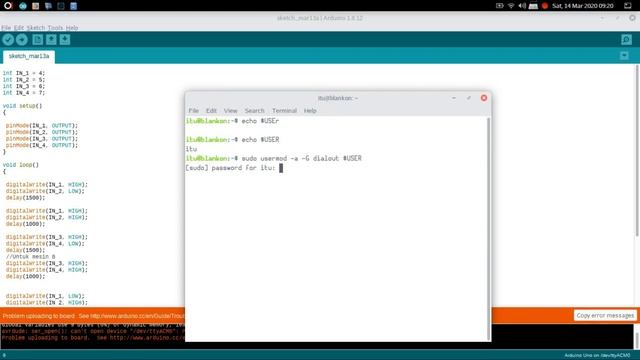Viewport: 640px width, 360px height.
Task: Open the terminal Help menu
Action: (x=310, y=111)
